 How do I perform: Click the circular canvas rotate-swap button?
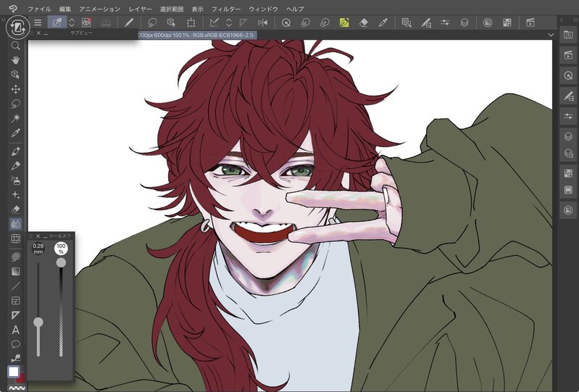(x=17, y=28)
